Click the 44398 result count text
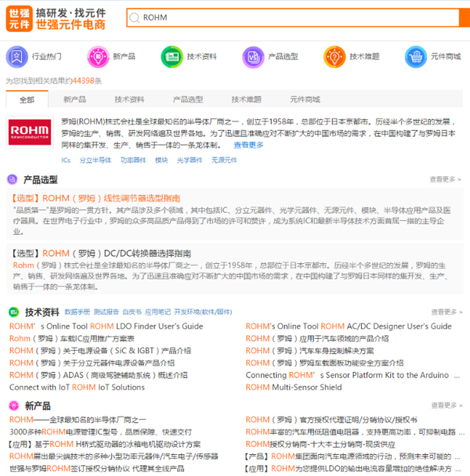Image resolution: width=470 pixels, height=476 pixels. (83, 81)
